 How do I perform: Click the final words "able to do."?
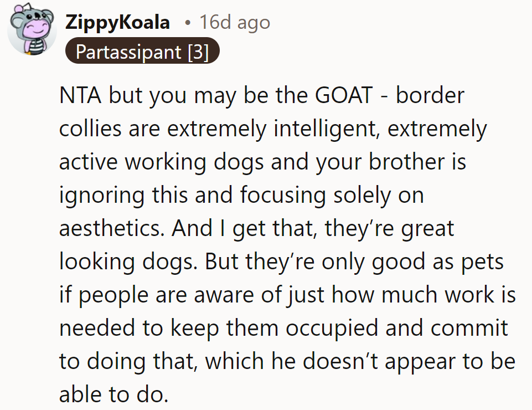click(x=112, y=393)
